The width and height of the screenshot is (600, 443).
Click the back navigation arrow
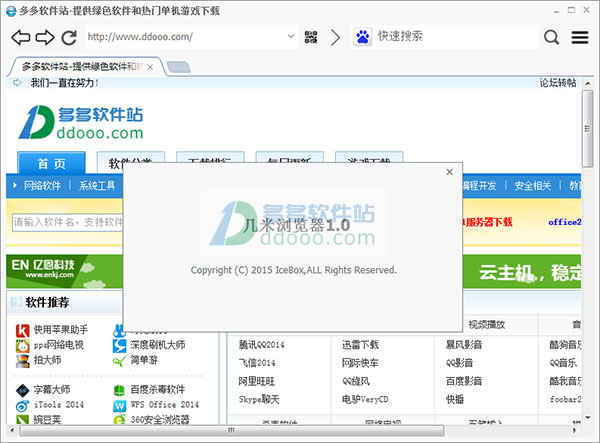coord(21,37)
